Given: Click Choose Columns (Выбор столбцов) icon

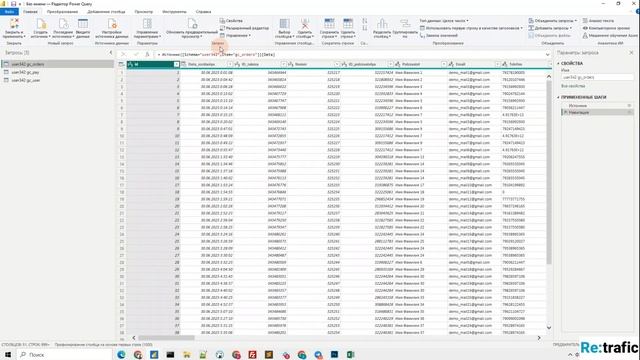Looking at the screenshot, I should point(284,24).
